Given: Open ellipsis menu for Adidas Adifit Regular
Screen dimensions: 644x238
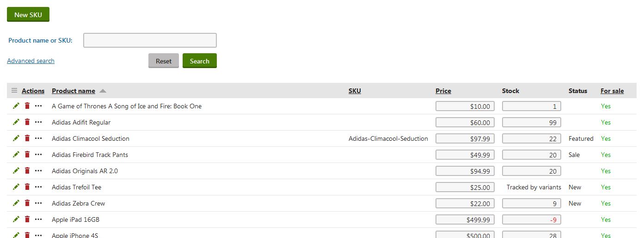Looking at the screenshot, I should (x=38, y=122).
